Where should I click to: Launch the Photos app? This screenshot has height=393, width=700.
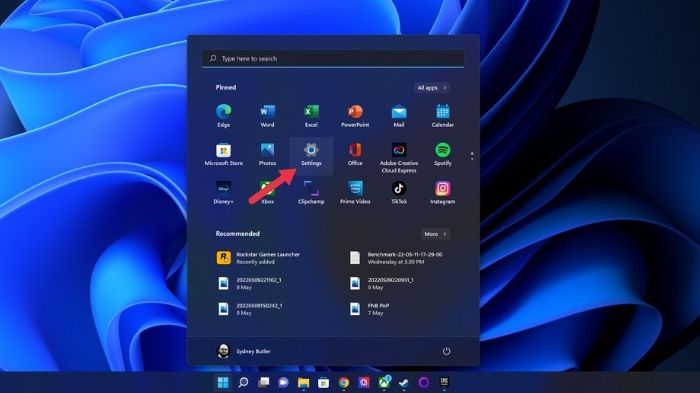tap(267, 154)
